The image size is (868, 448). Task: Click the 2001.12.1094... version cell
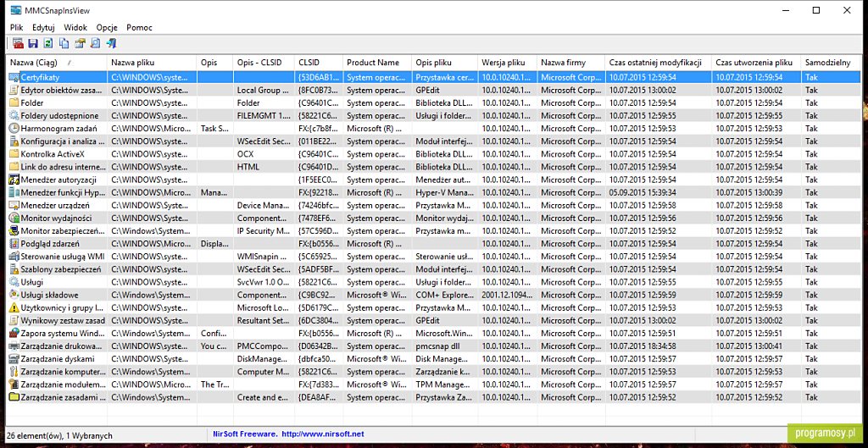(x=507, y=295)
